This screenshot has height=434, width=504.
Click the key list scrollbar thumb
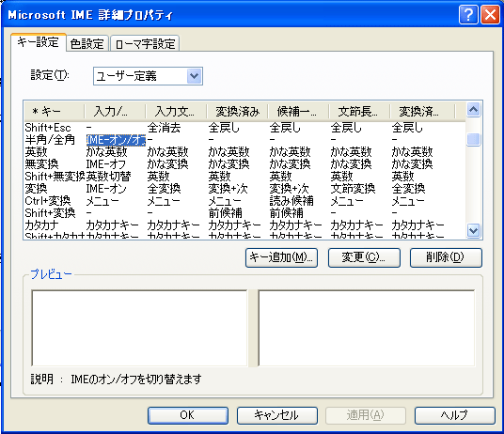[474, 140]
